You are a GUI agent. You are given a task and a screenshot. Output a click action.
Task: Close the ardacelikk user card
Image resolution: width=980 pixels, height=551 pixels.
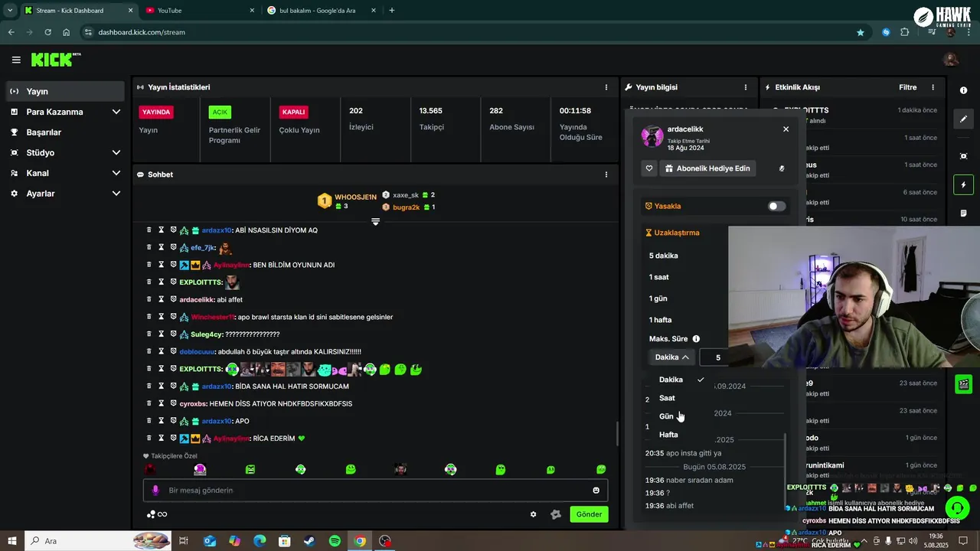pos(786,129)
